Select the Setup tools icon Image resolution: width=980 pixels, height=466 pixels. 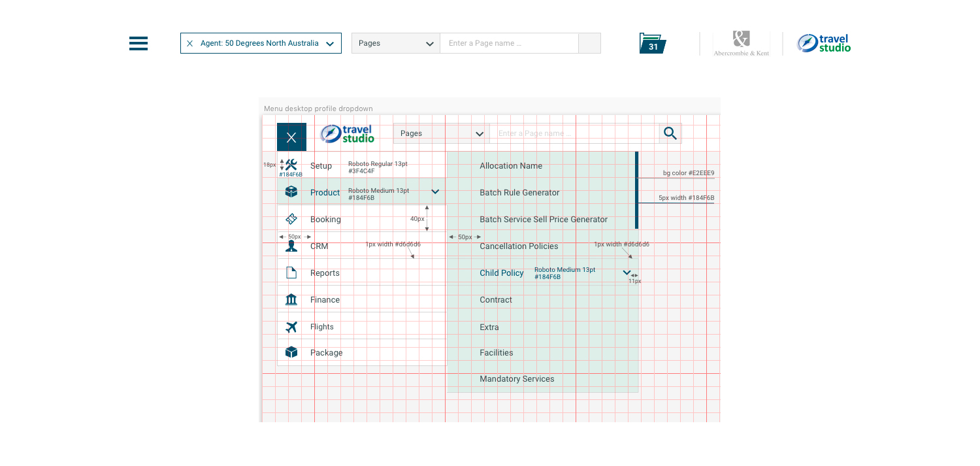coord(291,165)
